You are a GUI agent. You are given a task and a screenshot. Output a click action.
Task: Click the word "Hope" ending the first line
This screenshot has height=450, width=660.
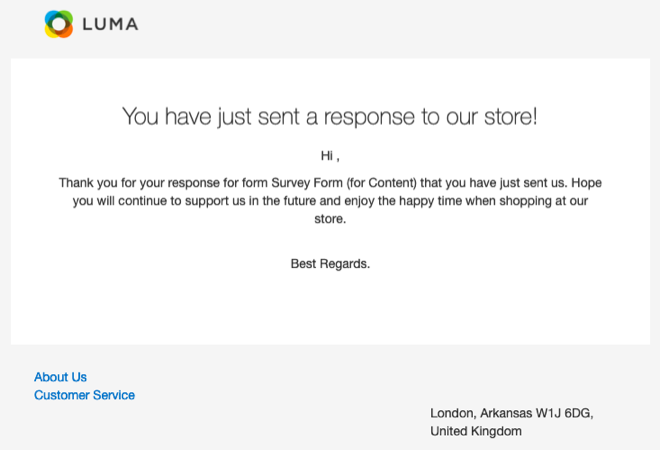click(586, 183)
